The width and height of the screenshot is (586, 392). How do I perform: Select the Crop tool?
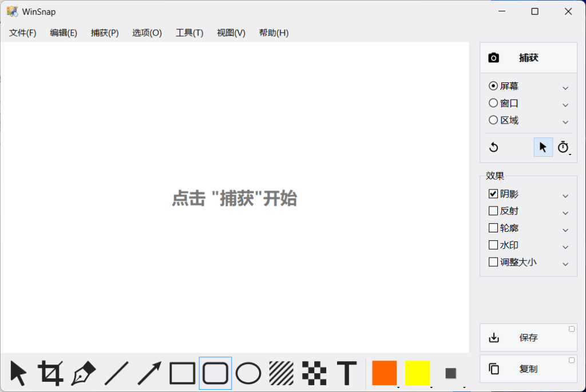click(x=50, y=373)
